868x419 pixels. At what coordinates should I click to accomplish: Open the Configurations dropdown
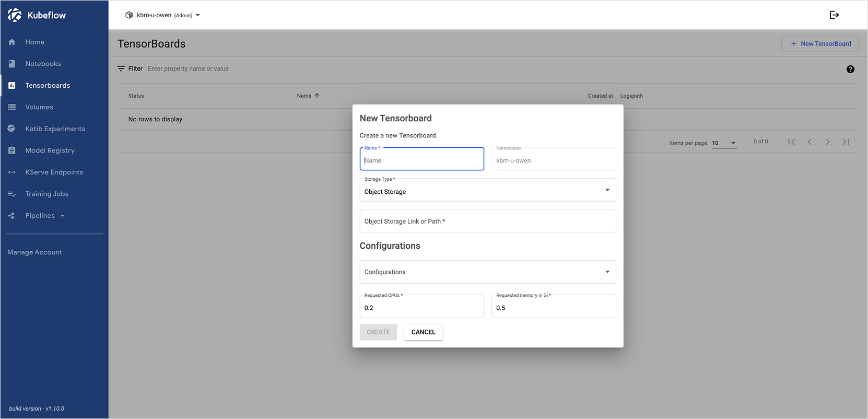click(488, 272)
